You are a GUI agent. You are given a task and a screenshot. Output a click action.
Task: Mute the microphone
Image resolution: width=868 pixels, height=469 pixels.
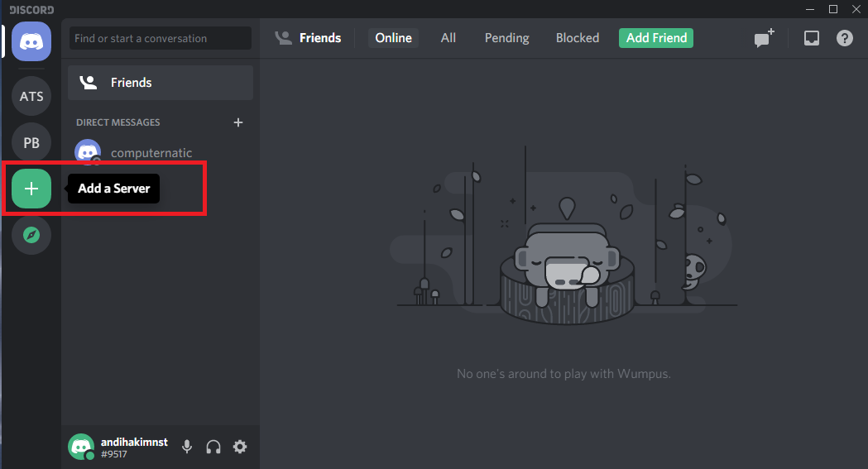(187, 447)
